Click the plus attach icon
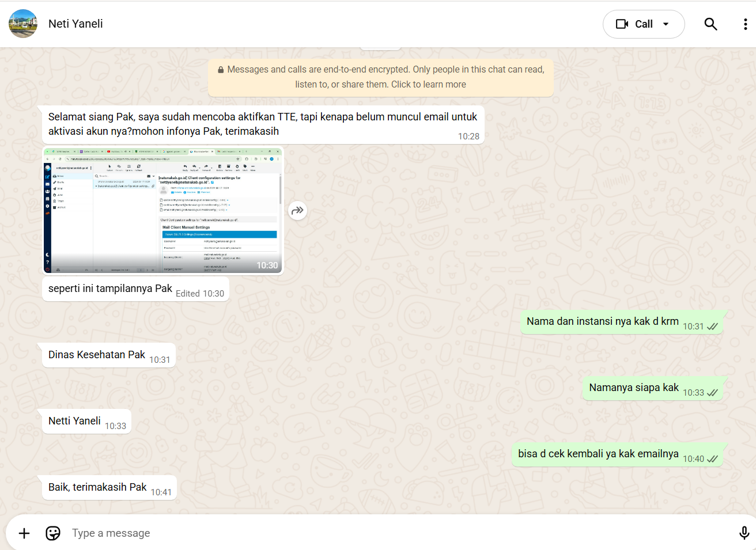756x550 pixels. coord(24,533)
